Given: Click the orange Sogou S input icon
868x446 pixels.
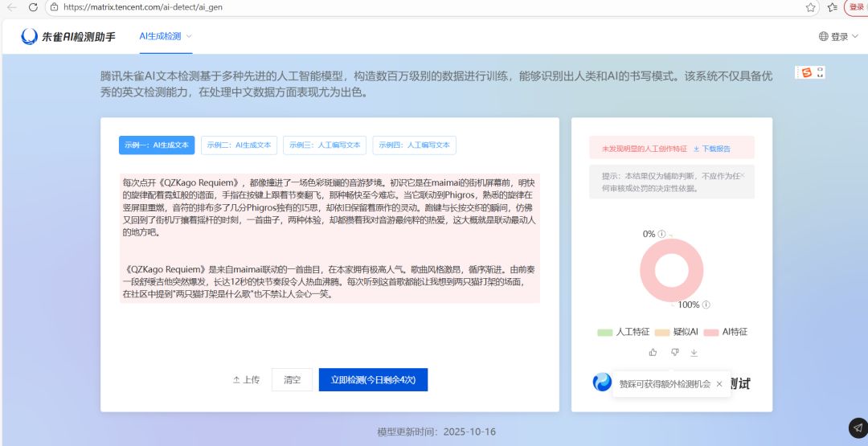Looking at the screenshot, I should [807, 72].
